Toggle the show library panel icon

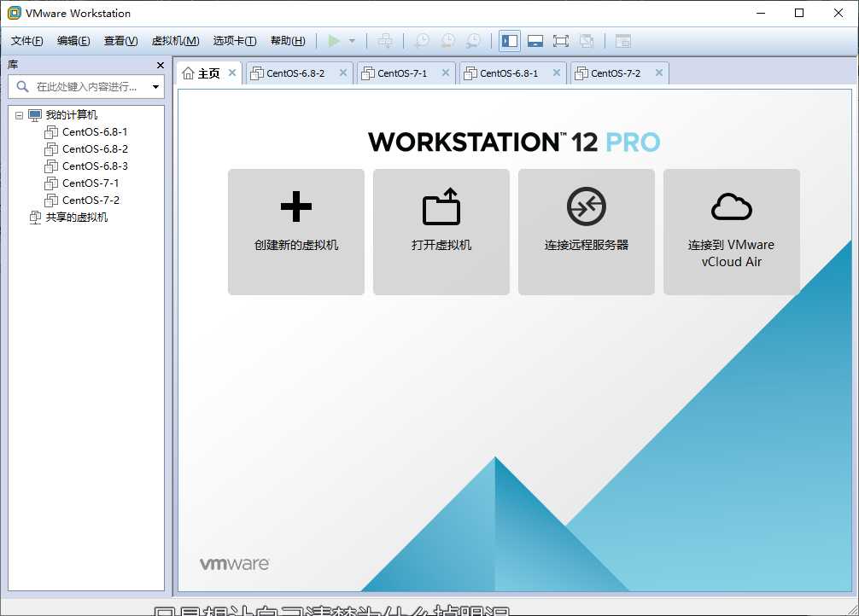click(x=510, y=41)
